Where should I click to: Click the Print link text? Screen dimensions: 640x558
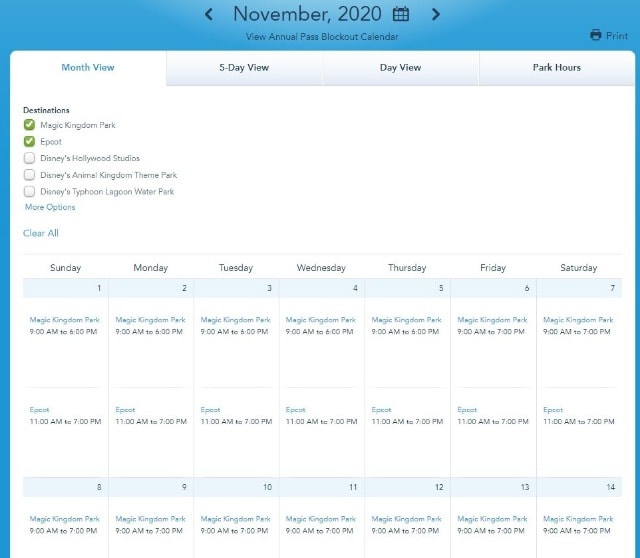617,36
